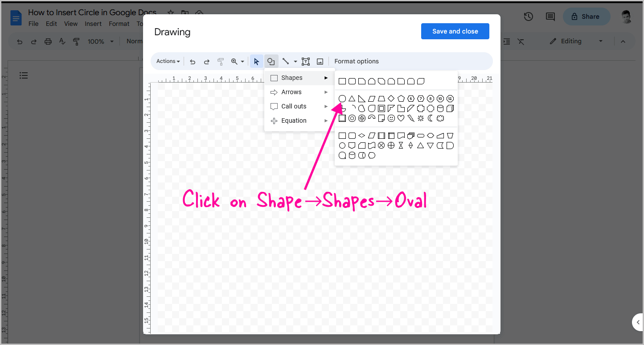Click the Image tool in Drawing toolbar
The width and height of the screenshot is (644, 345).
tap(320, 61)
